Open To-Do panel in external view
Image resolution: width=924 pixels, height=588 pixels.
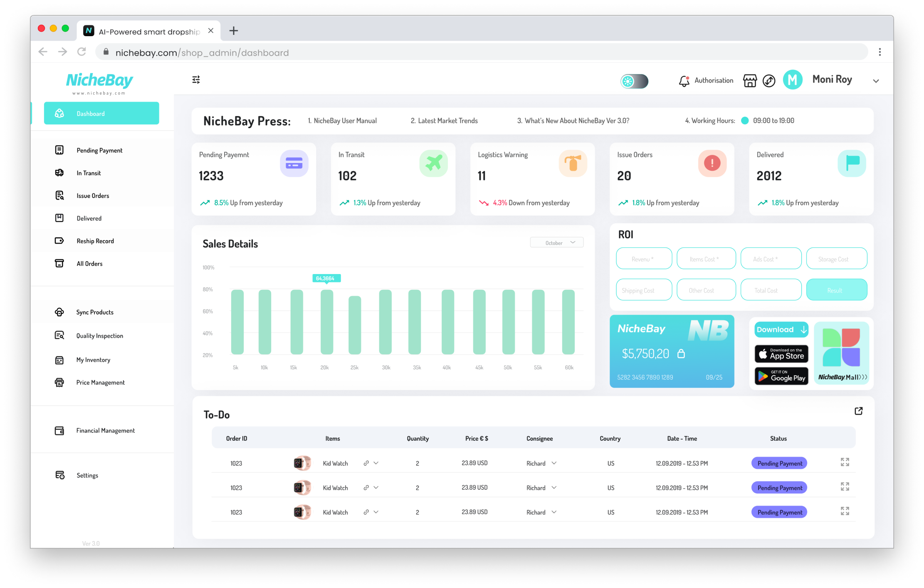pos(858,411)
